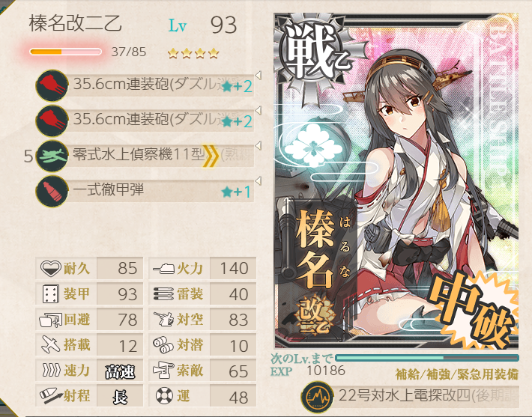Click the heart icon beside 耐久
This screenshot has width=532, height=417.
point(50,269)
